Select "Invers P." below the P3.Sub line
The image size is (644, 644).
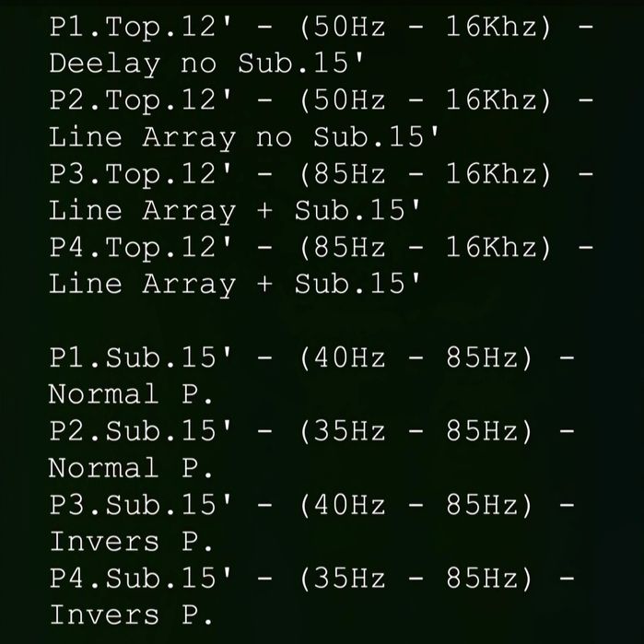click(131, 542)
